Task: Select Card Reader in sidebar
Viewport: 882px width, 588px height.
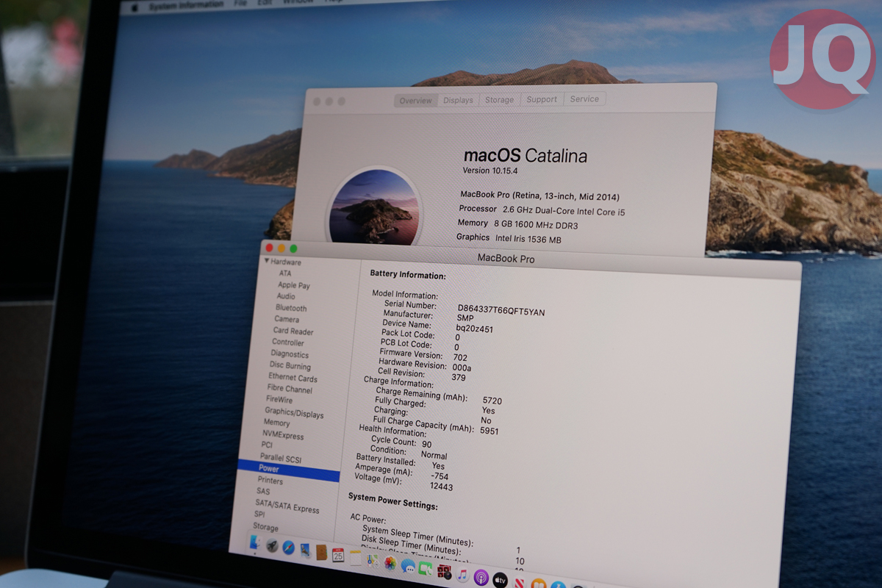Action: 293,331
